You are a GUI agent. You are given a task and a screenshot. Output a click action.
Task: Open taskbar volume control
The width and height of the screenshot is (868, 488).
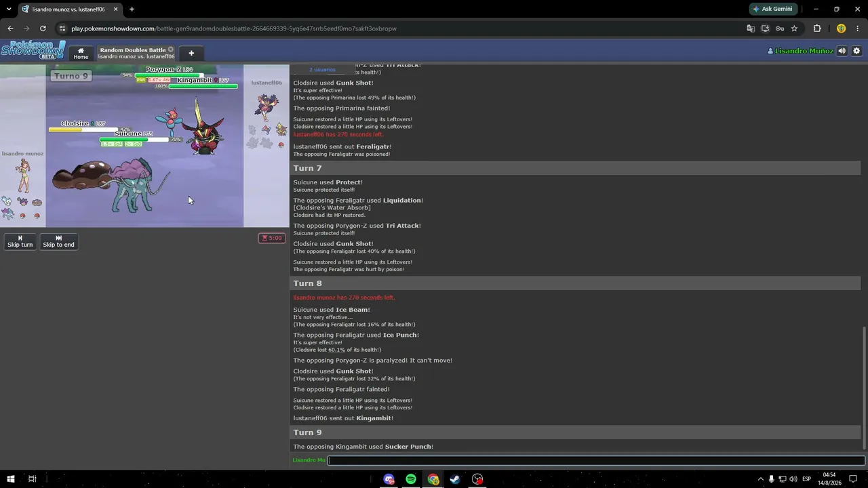click(793, 479)
